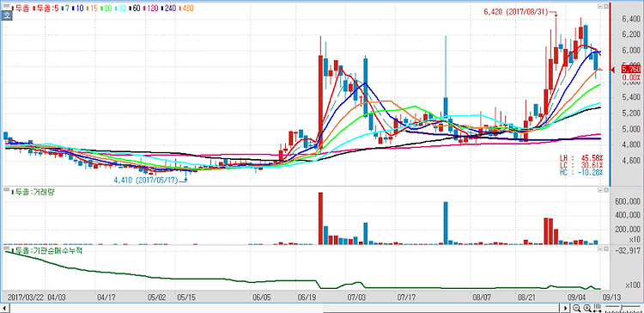The image size is (644, 313).
Task: Click the tallest red volume bar
Action: (321, 218)
